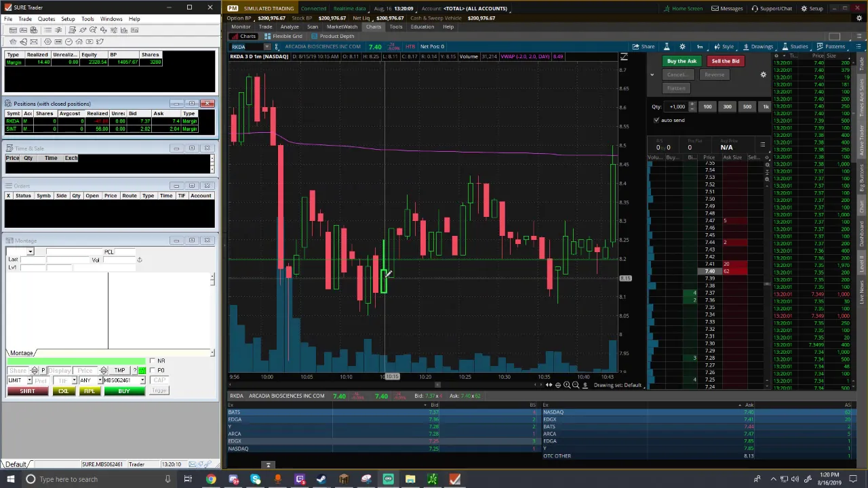Open chart settings gear beside the 1m timeframe
The height and width of the screenshot is (488, 868).
pos(682,47)
